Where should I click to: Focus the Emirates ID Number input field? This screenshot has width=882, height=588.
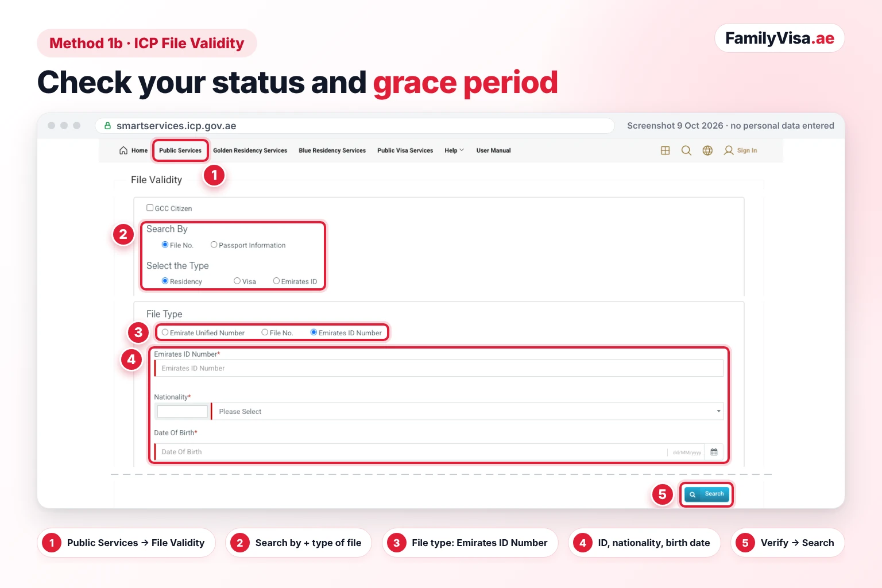point(439,368)
